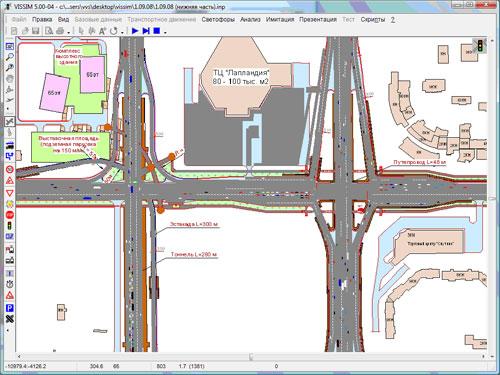Open the Скрипты menu
This screenshot has height=375, width=500.
[x=373, y=19]
